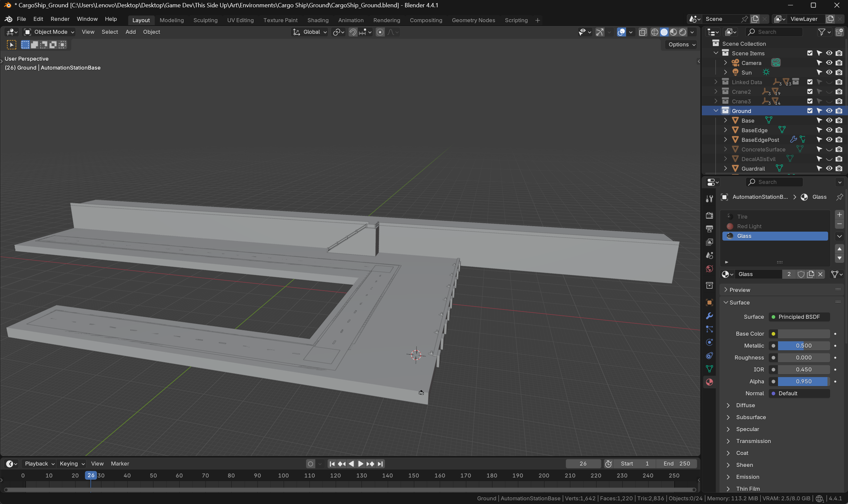The height and width of the screenshot is (504, 848).
Task: Open the Material properties tab icon
Action: [709, 382]
